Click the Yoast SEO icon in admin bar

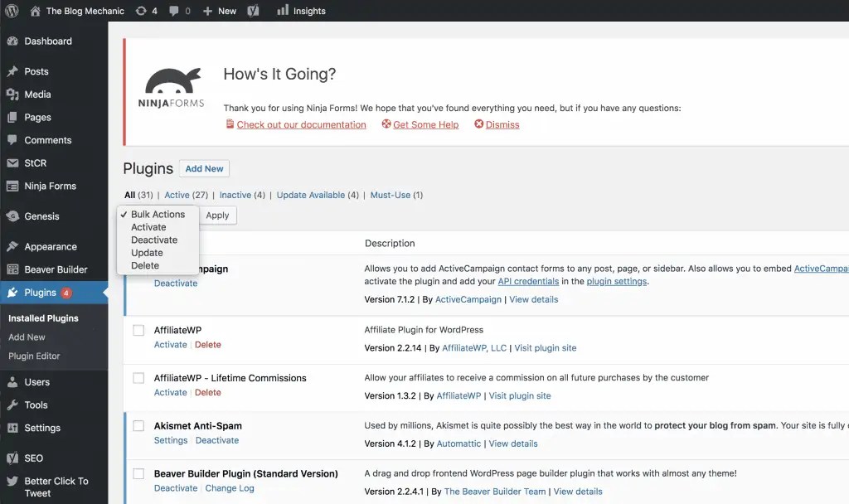pyautogui.click(x=253, y=11)
